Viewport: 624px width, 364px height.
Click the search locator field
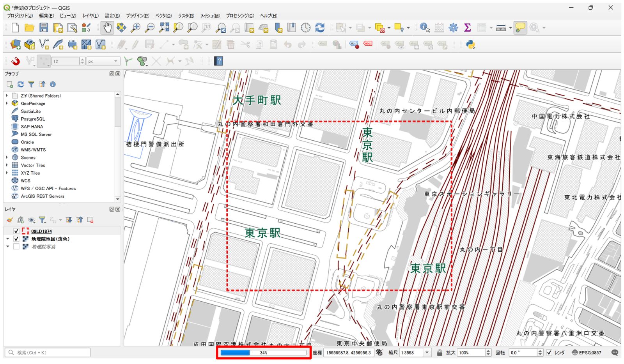click(x=48, y=353)
